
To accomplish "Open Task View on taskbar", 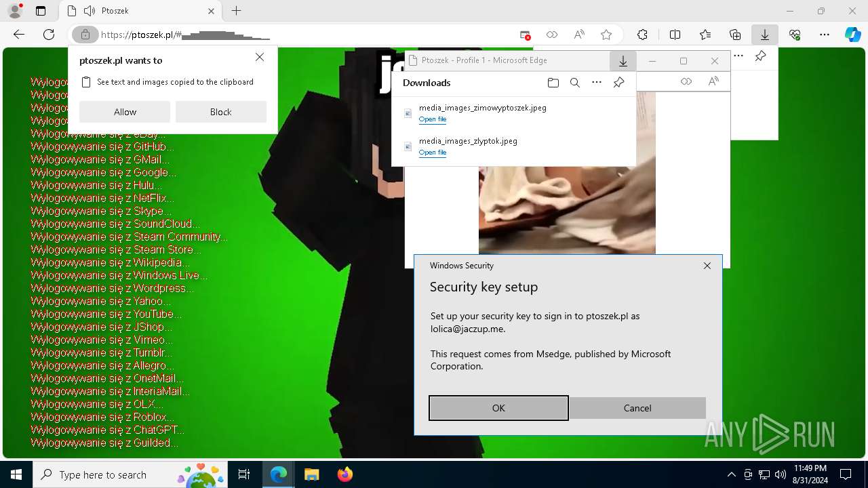I will click(244, 474).
